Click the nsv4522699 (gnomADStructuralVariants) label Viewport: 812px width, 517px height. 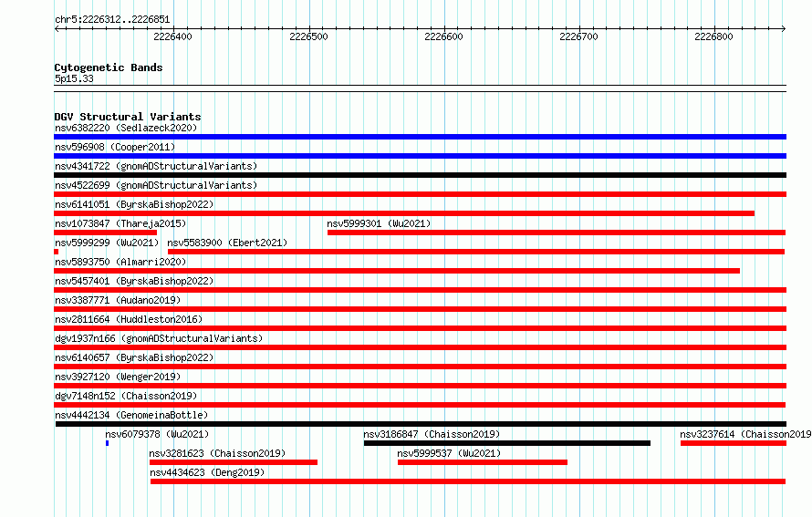[x=156, y=185]
